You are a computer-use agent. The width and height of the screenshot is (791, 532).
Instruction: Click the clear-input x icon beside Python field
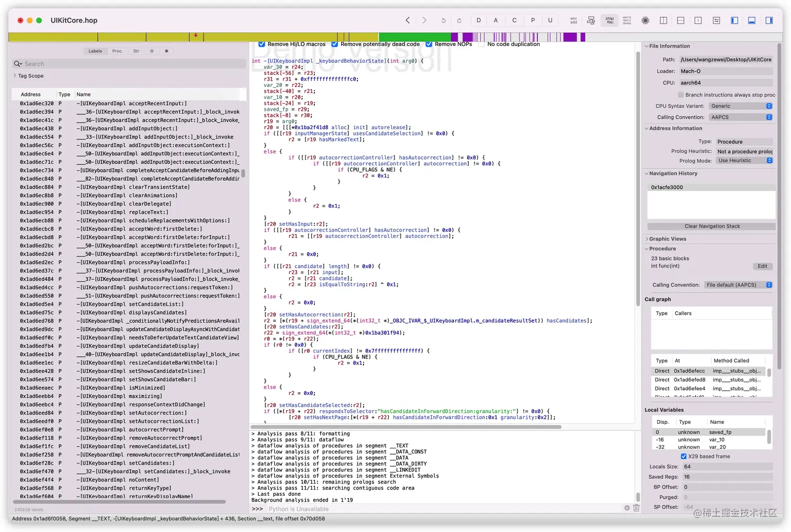pos(627,508)
